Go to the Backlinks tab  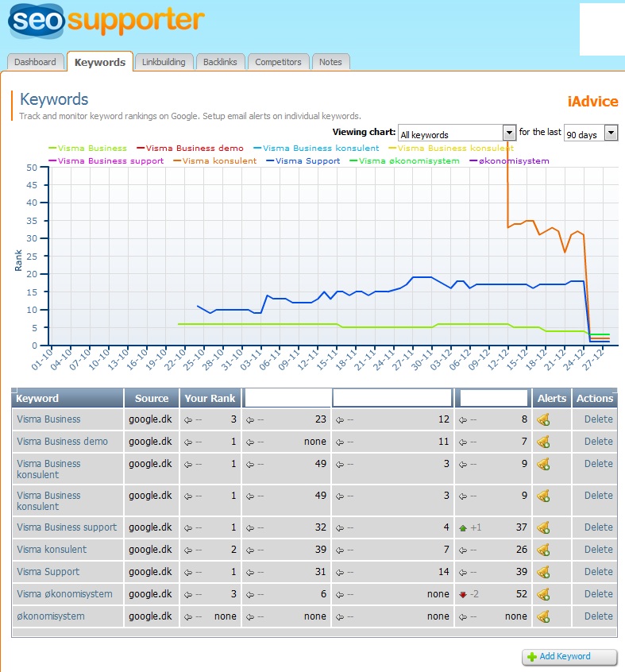click(220, 62)
